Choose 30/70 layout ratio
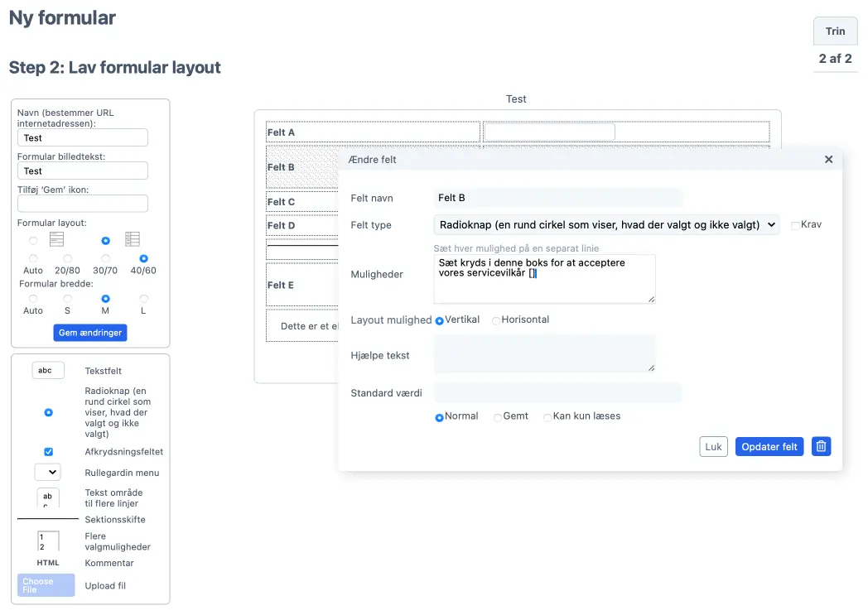868x615 pixels. click(106, 258)
